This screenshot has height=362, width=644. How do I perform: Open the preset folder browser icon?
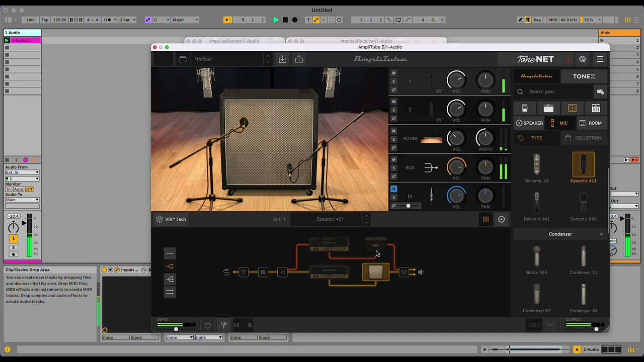coord(183,59)
